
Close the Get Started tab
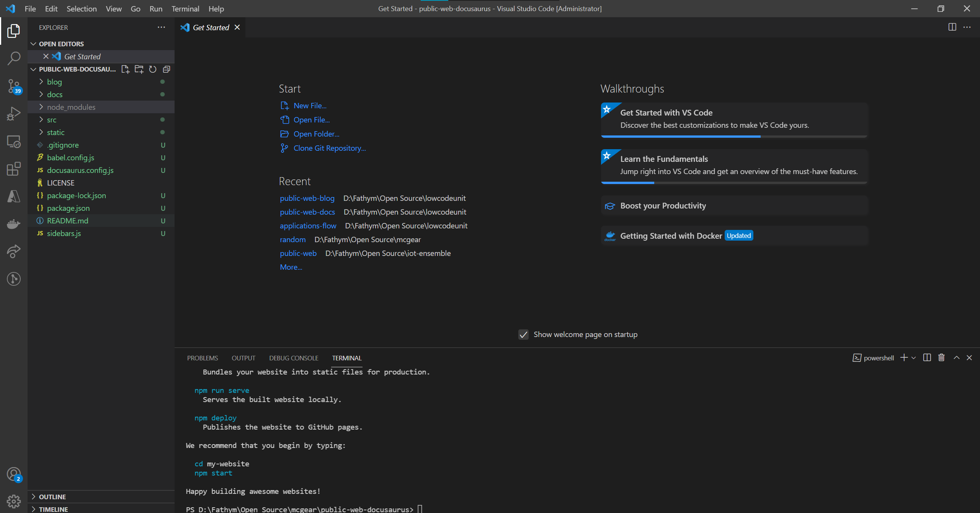pos(237,27)
